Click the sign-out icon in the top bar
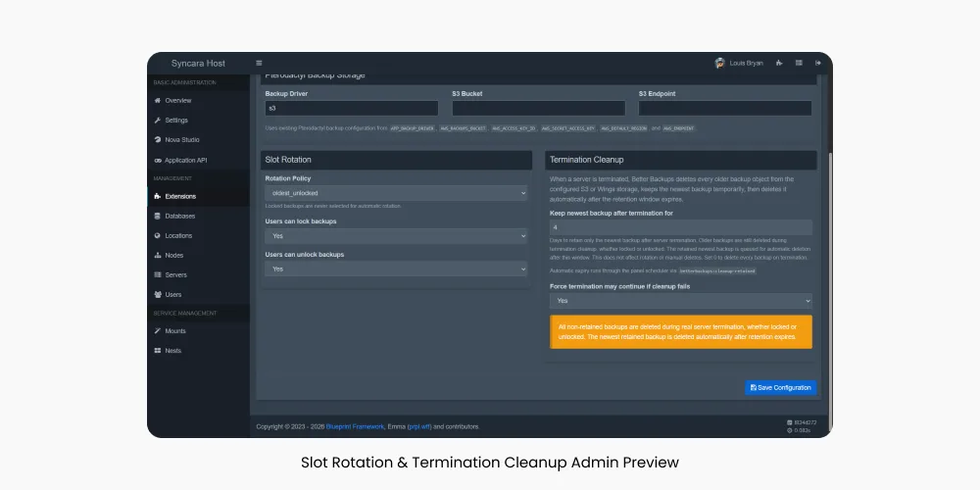Screen dimensions: 980x490 point(818,63)
